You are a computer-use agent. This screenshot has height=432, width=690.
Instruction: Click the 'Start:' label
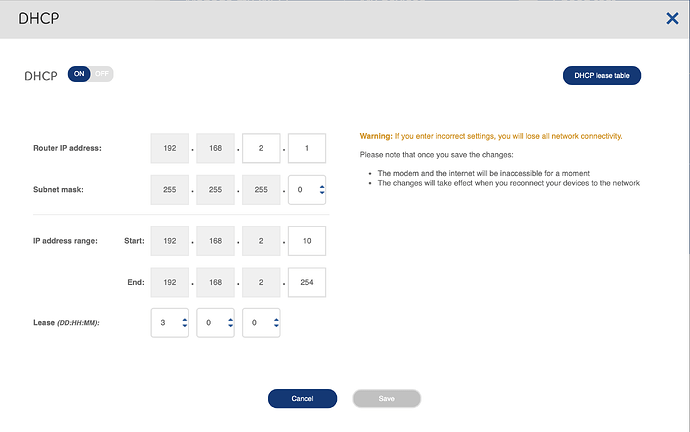point(134,241)
